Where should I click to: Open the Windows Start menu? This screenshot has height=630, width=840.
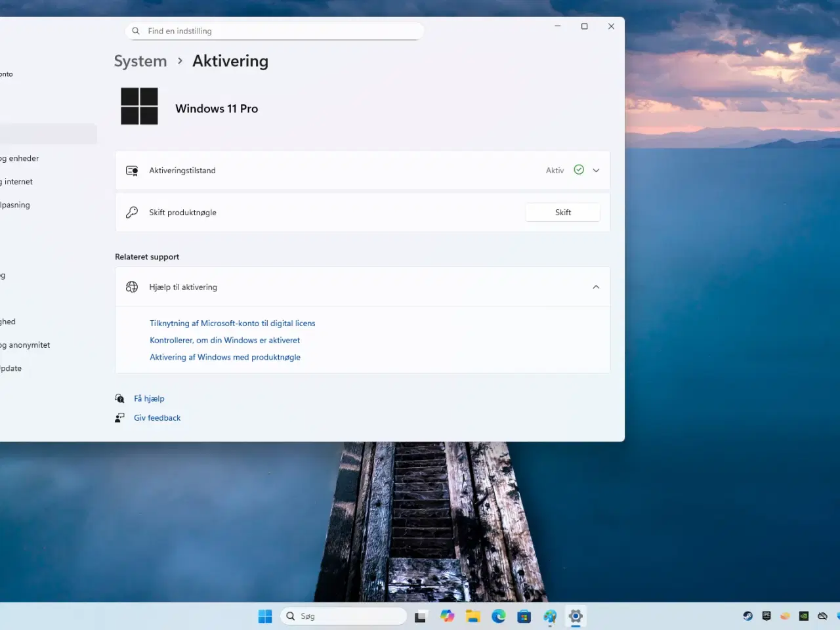tap(265, 616)
